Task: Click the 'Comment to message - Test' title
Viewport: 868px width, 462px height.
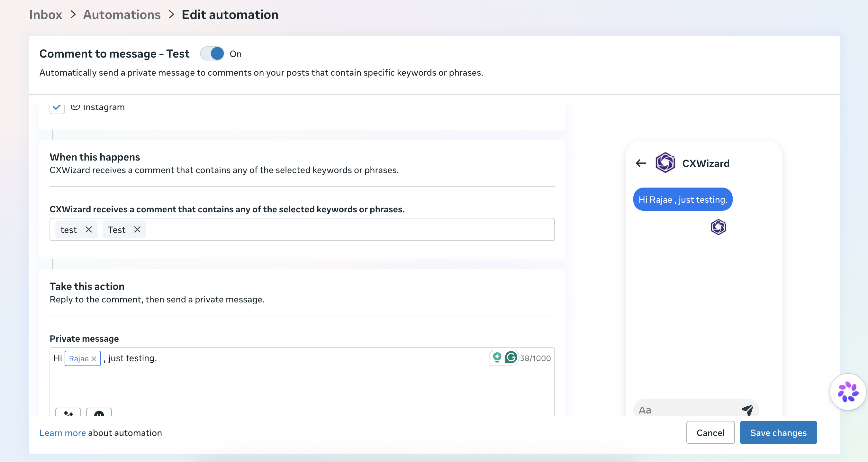Action: pos(114,54)
